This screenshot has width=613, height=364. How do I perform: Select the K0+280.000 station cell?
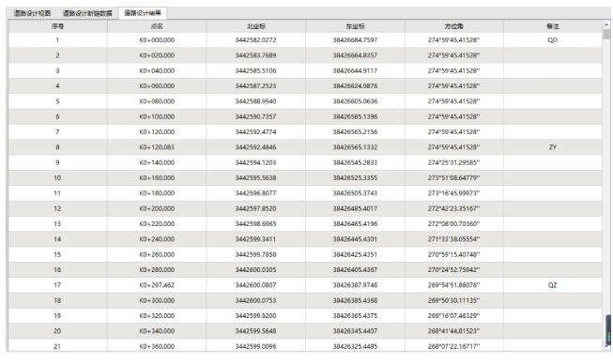point(157,270)
